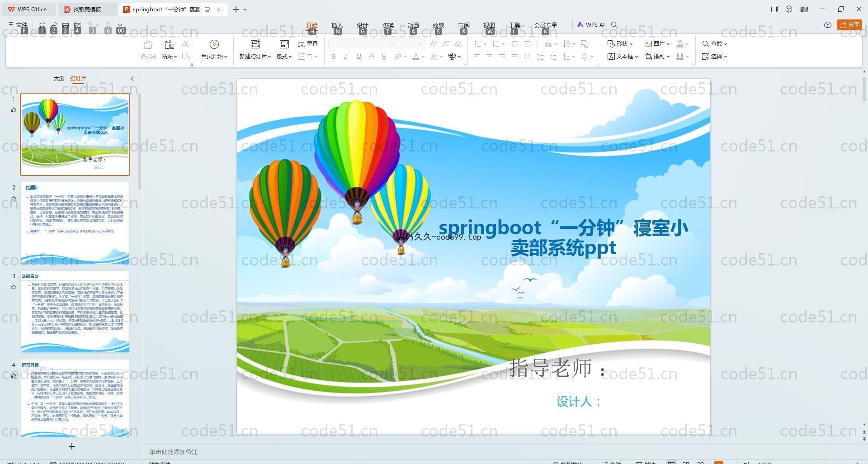The image size is (868, 464).
Task: Switch to the Insert (插入) ribbon tab
Action: pos(337,25)
